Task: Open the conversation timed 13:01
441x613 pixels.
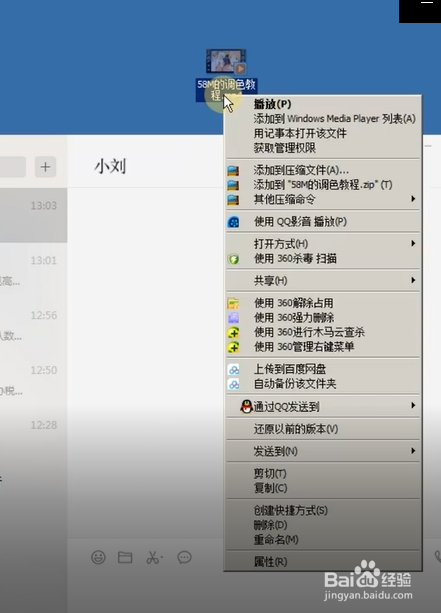Action: pyautogui.click(x=34, y=270)
